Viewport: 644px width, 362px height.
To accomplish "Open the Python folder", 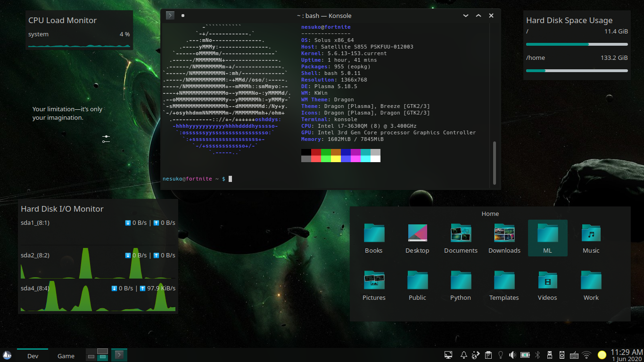I will tap(461, 286).
